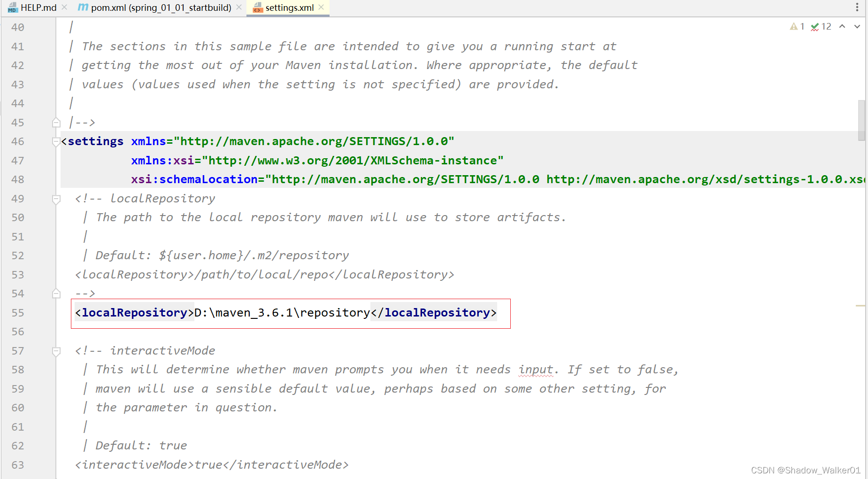
Task: Close the settings.xml editor tab
Action: point(321,8)
